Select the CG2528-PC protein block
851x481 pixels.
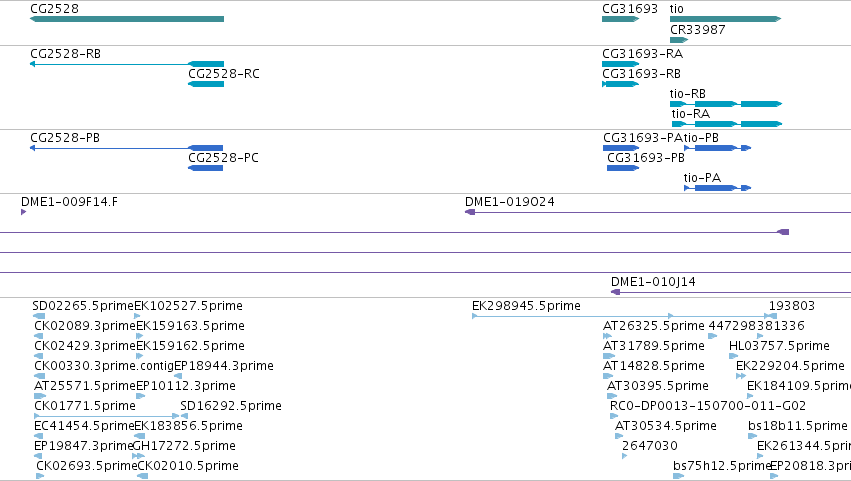pyautogui.click(x=205, y=168)
